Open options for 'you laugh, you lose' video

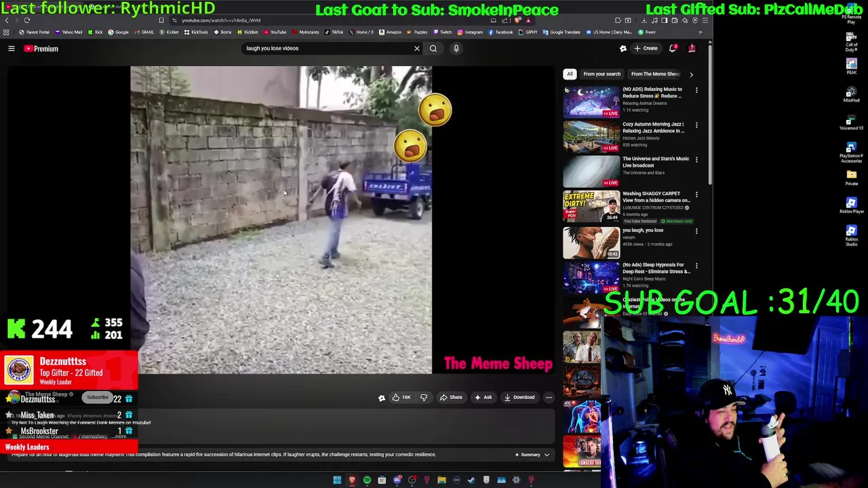pos(696,230)
